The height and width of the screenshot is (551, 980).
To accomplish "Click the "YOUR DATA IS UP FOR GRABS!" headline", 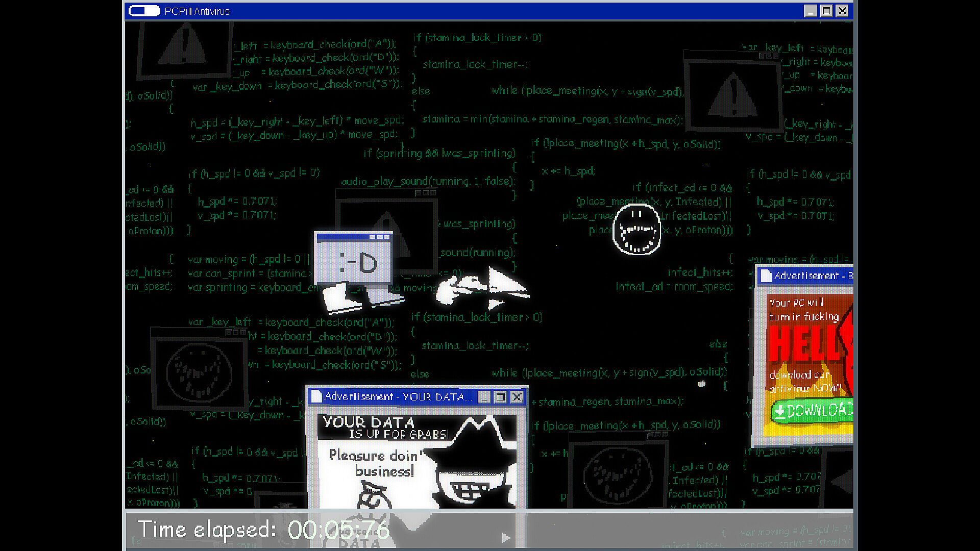I will click(x=385, y=428).
